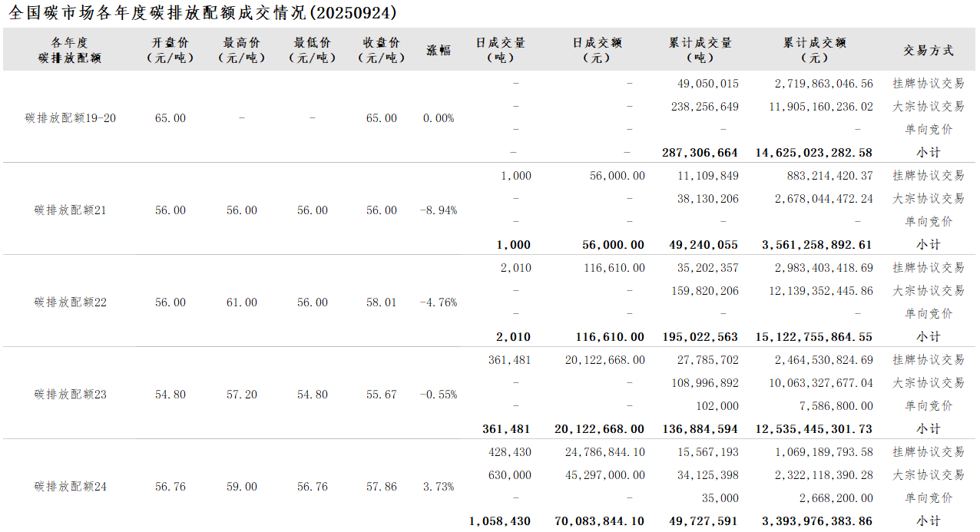Screen dimensions: 980x532
Task: Click the 日成交量 column header
Action: [x=501, y=50]
